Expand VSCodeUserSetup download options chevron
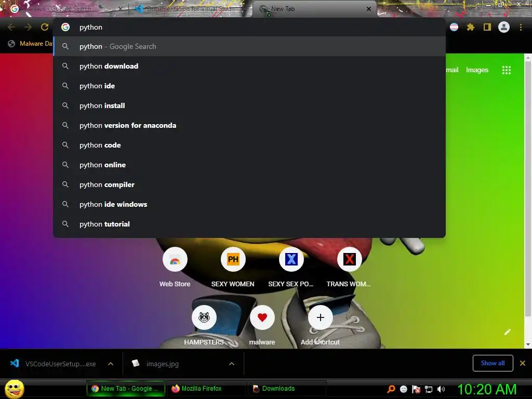Screen dimensions: 532x399 (x=111, y=364)
